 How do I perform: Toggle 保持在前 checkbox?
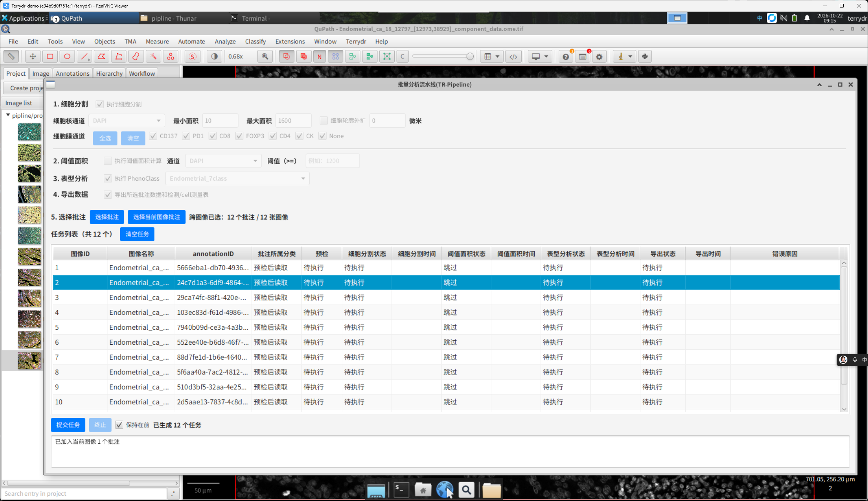[119, 425]
